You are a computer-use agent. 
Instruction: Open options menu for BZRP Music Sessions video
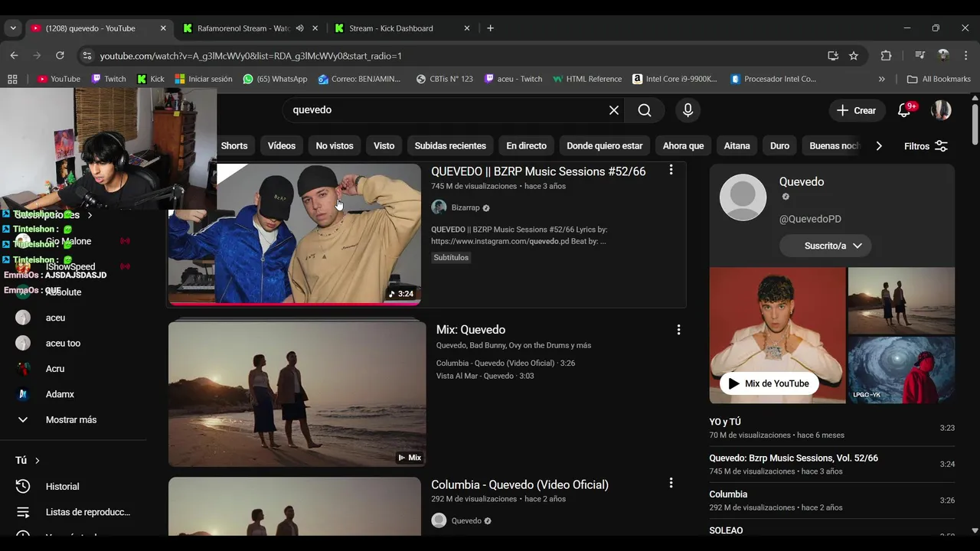coord(671,170)
